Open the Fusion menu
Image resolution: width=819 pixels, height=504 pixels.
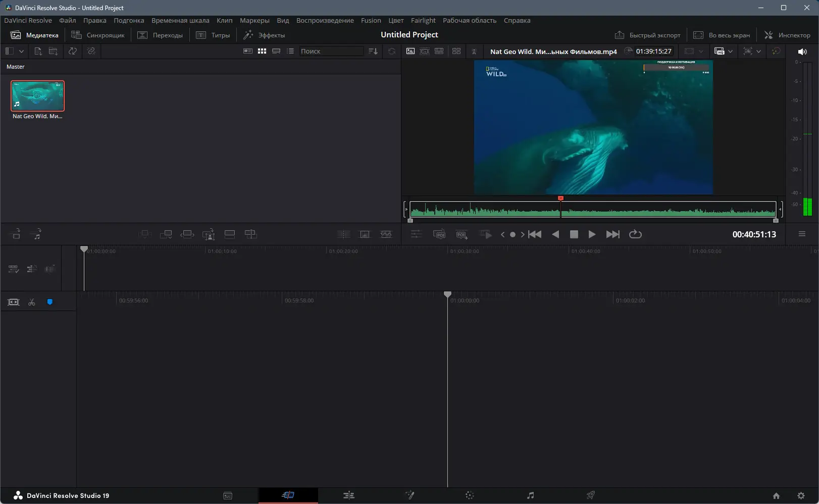371,21
